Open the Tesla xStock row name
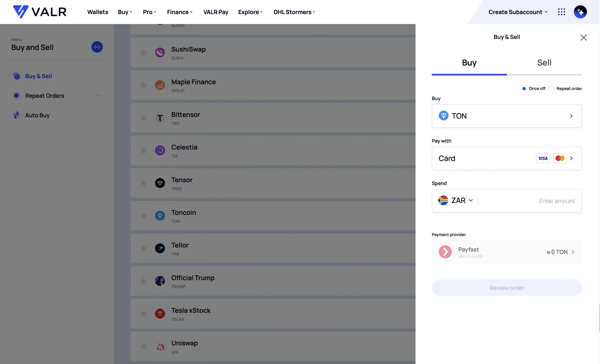The height and width of the screenshot is (364, 600). click(x=191, y=310)
